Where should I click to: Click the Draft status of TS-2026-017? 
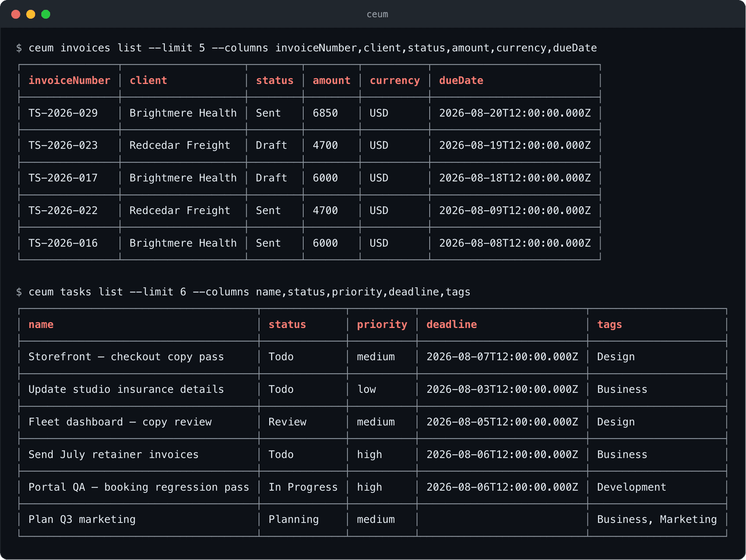[271, 178]
